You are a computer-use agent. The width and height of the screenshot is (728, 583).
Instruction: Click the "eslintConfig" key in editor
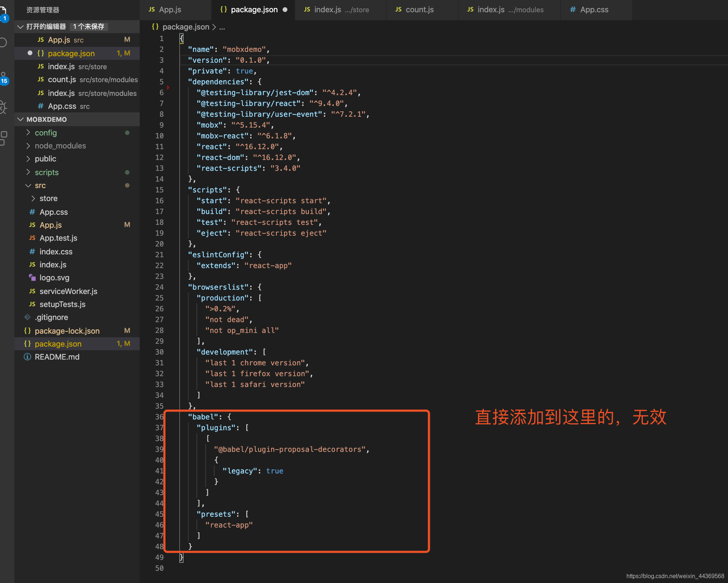[x=218, y=255]
